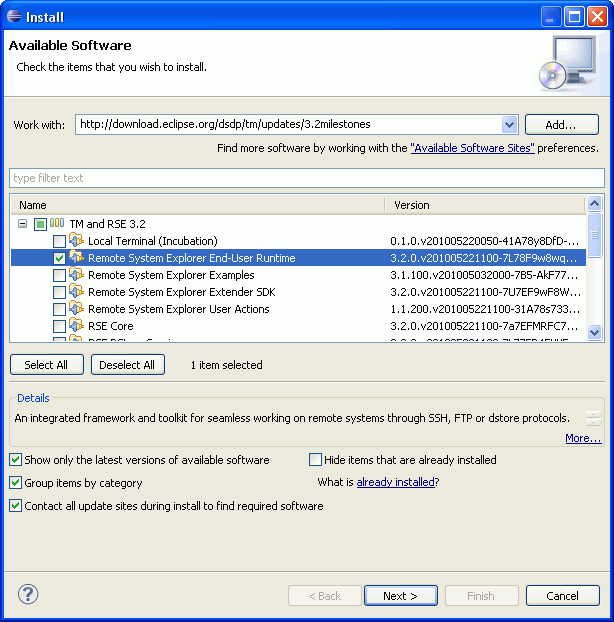Click the Remote System Explorer End-User Runtime feature icon
The image size is (614, 622).
point(76,257)
